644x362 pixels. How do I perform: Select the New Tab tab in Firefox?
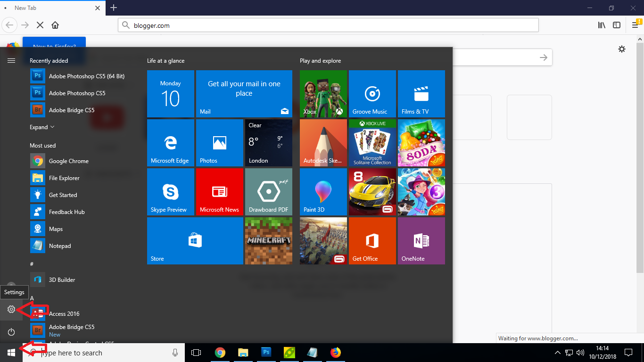click(53, 8)
